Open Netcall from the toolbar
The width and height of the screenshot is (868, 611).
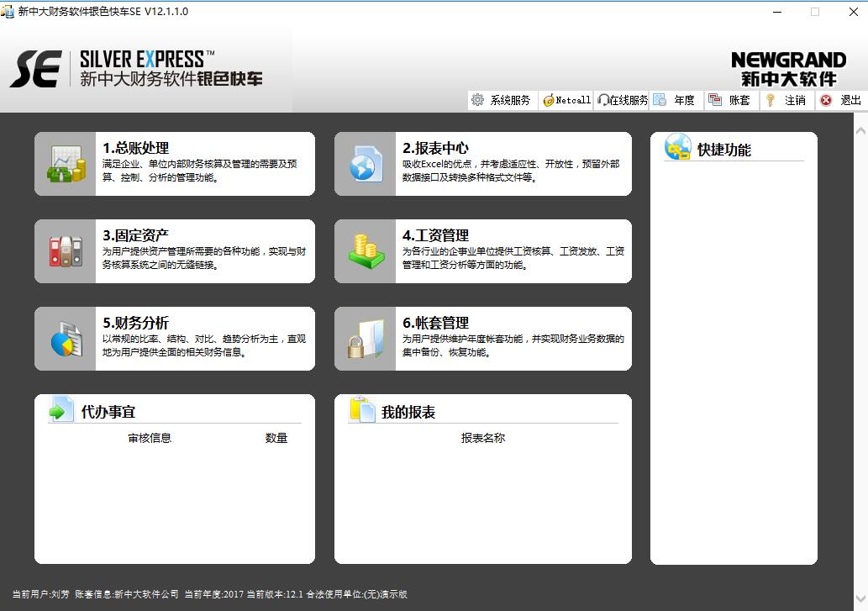coord(566,100)
